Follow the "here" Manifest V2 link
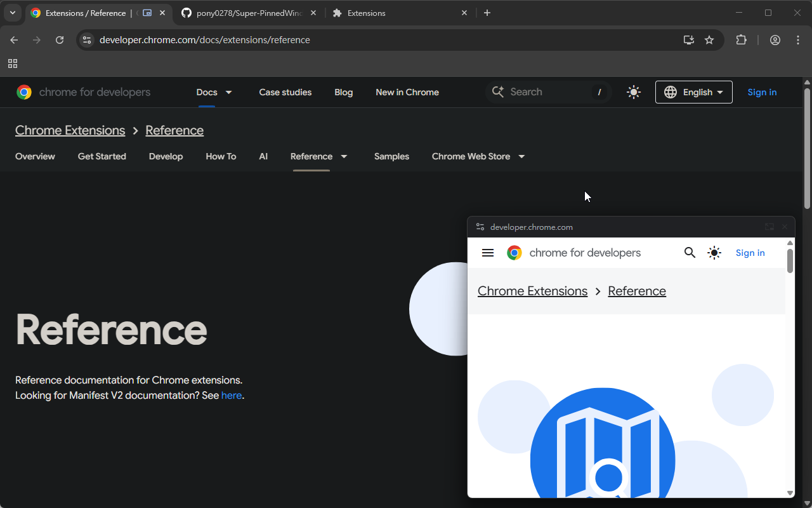The width and height of the screenshot is (812, 508). tap(232, 396)
